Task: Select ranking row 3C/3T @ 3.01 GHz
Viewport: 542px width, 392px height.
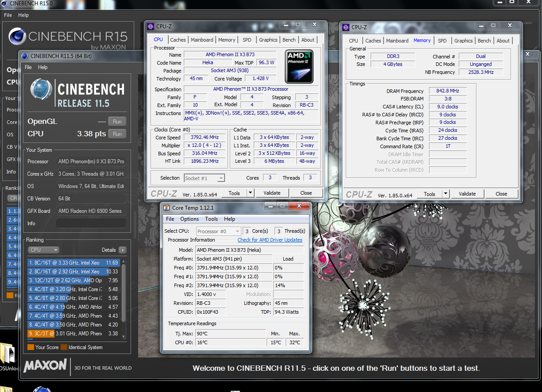Action: (x=74, y=334)
